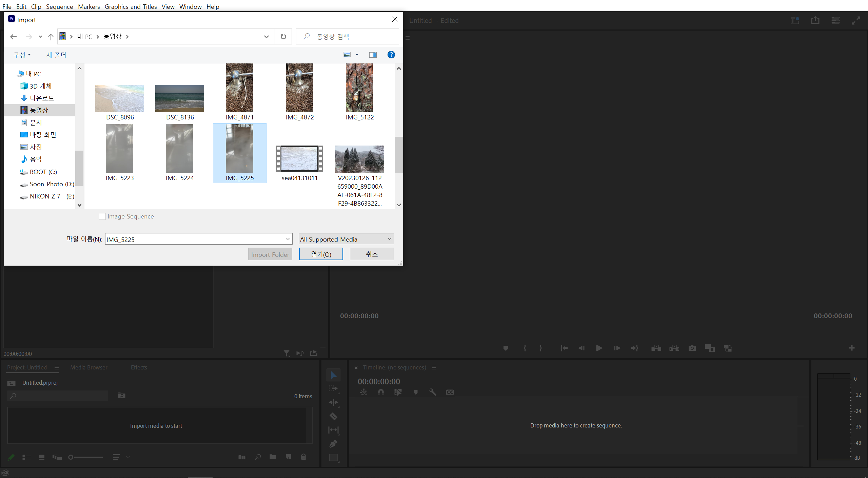Open the 구성 organize dropdown
The image size is (868, 478).
pos(22,55)
